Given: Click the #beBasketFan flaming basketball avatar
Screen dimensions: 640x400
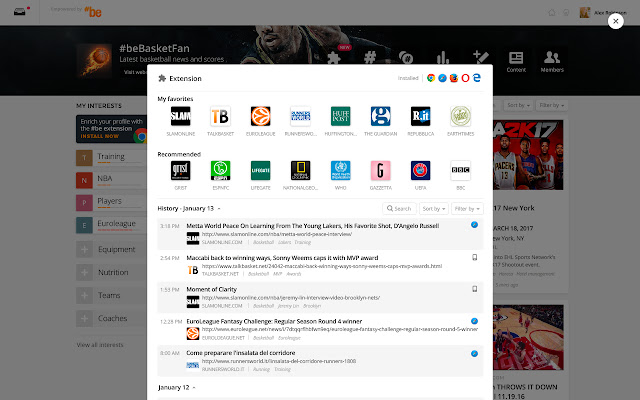Looking at the screenshot, I should [x=94, y=60].
